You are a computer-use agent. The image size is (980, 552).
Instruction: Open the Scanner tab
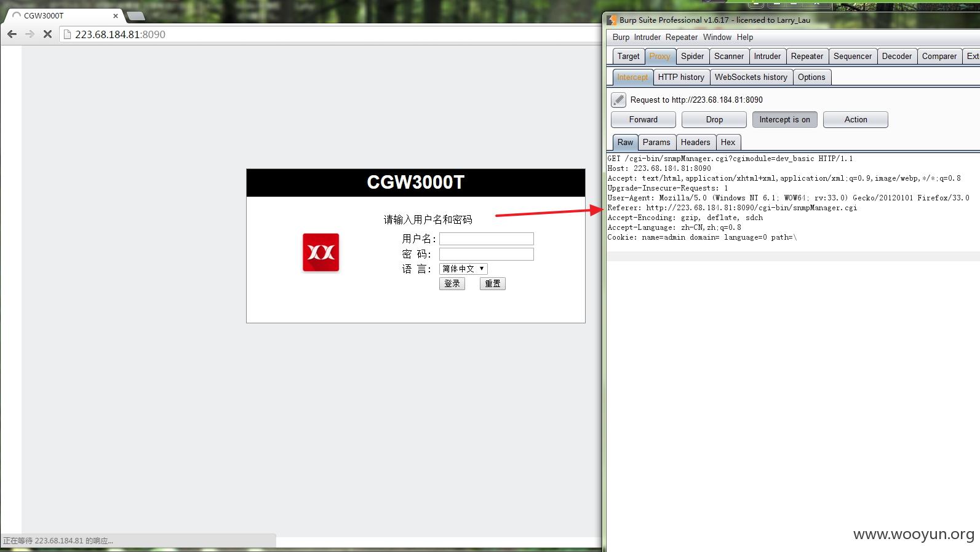tap(729, 56)
